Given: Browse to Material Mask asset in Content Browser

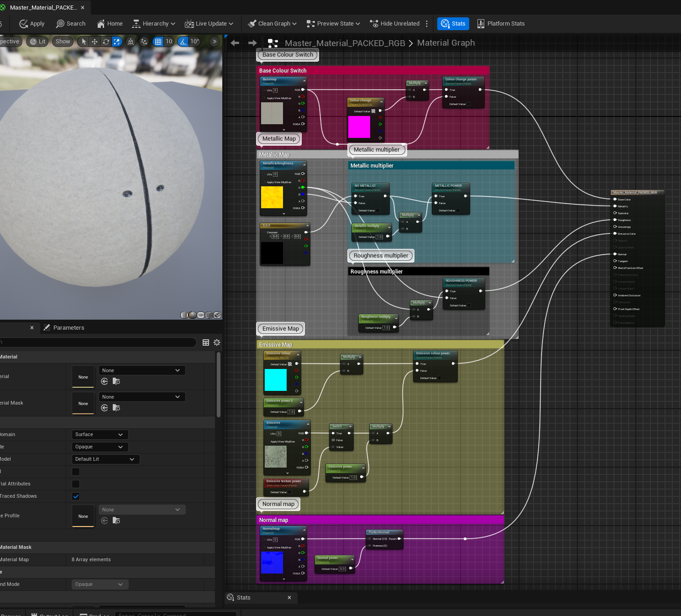Looking at the screenshot, I should [116, 408].
